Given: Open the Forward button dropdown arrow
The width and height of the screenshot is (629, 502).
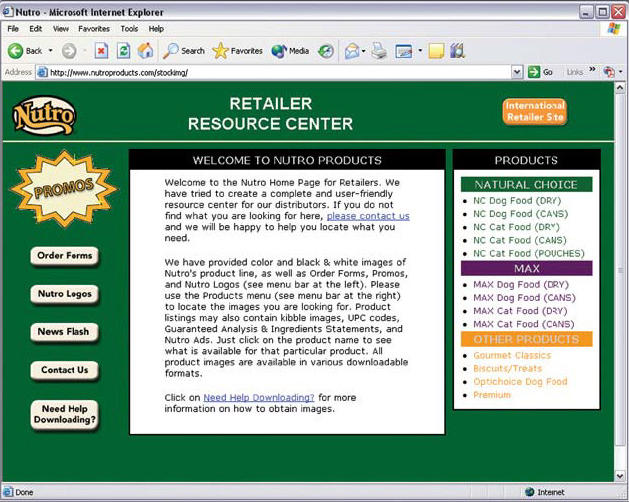Looking at the screenshot, I should click(x=85, y=51).
